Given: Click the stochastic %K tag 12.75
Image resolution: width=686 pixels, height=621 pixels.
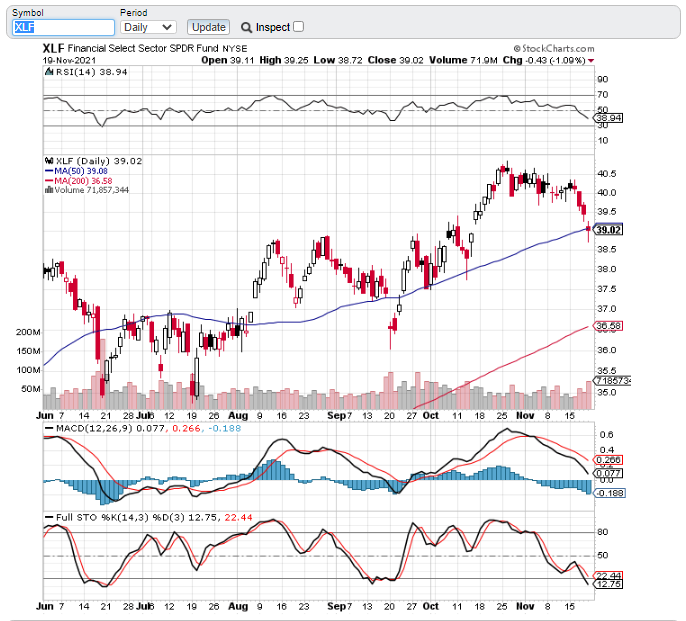Looking at the screenshot, I should coord(608,584).
